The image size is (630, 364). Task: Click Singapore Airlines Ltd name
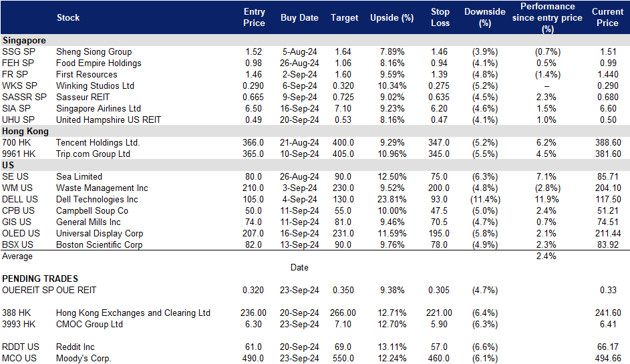pos(98,108)
